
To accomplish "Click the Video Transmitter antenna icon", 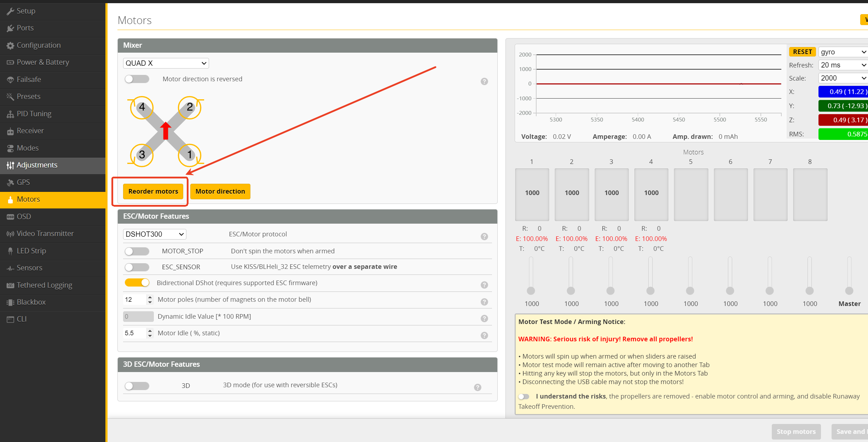I will tap(10, 234).
